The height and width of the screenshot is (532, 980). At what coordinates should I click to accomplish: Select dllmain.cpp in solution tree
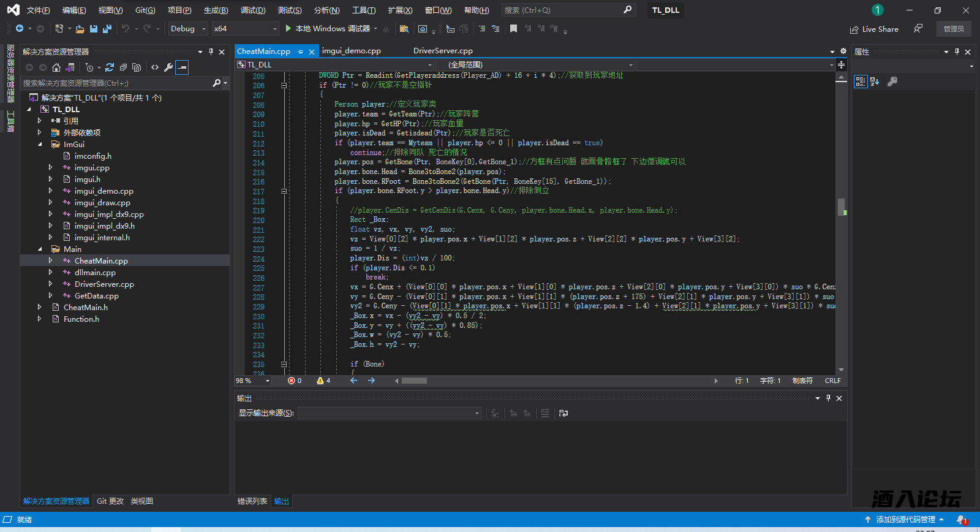point(95,273)
